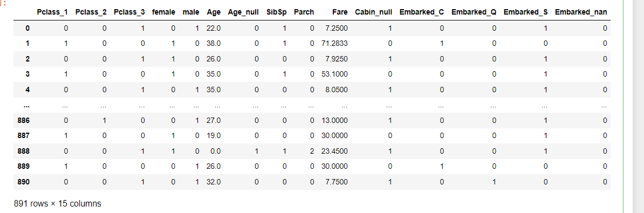Select the Age column header
The height and width of the screenshot is (213, 644).
[x=214, y=12]
